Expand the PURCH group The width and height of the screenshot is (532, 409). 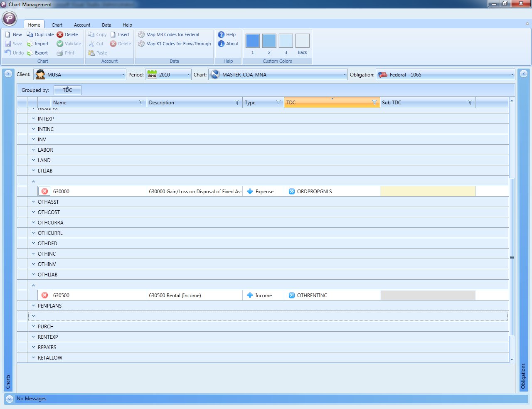[33, 326]
